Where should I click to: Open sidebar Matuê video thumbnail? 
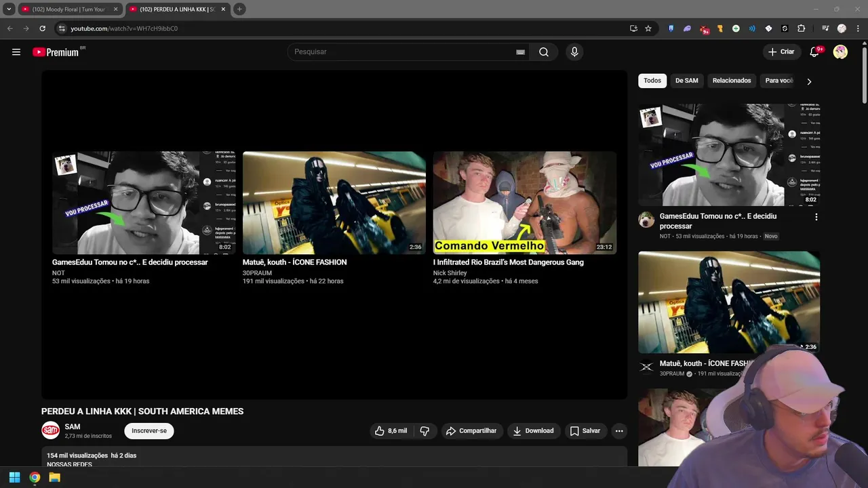pyautogui.click(x=729, y=302)
